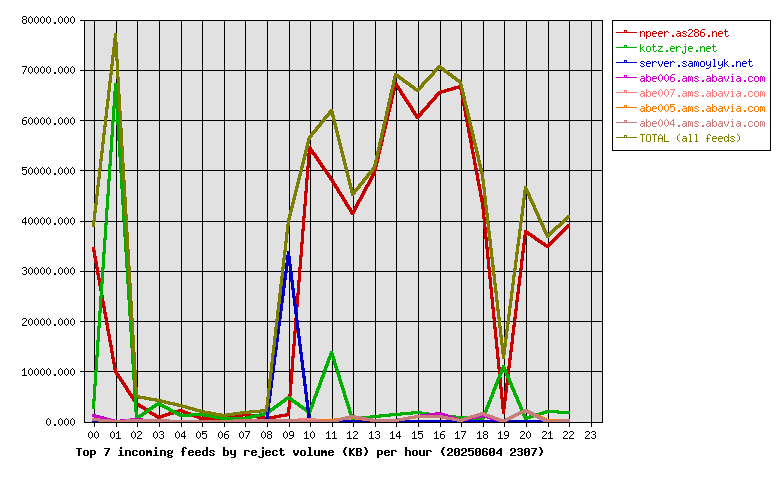The image size is (780, 480).
Task: Click the kotz.erje.net legend label
Action: click(678, 48)
